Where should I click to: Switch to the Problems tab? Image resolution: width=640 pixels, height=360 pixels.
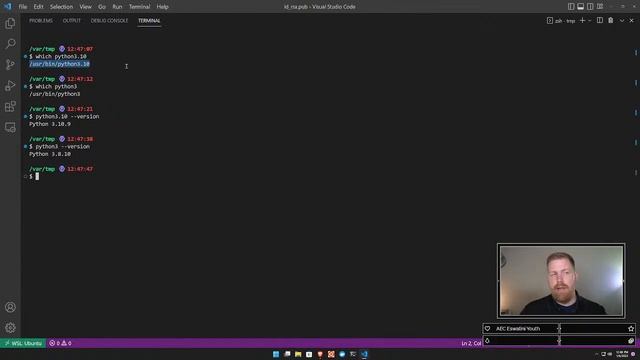tap(41, 20)
